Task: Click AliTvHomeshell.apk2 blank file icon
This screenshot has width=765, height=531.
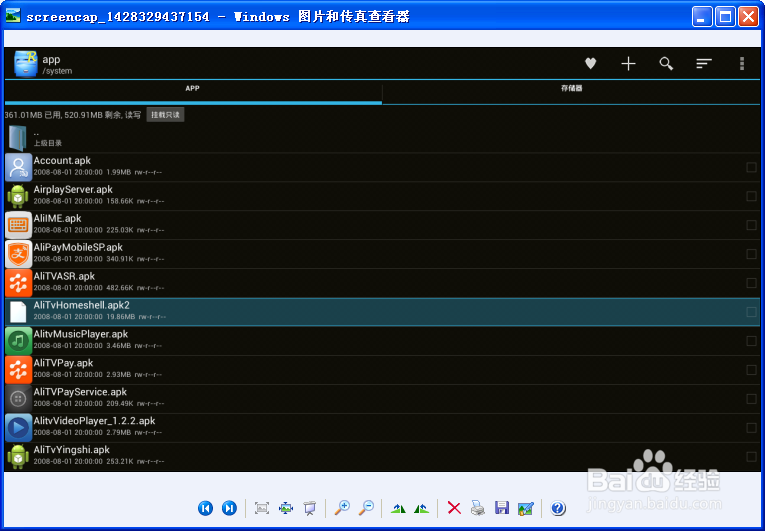Action: click(x=19, y=312)
